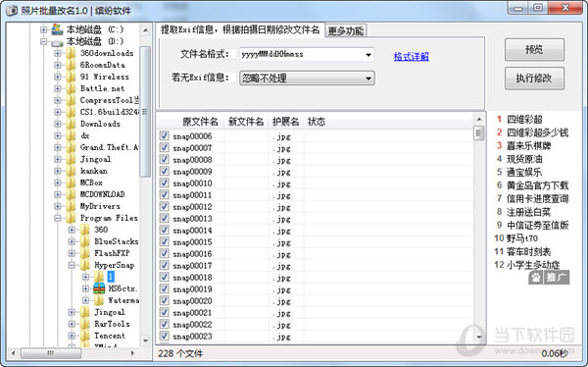The image size is (588, 367).
Task: Expand the 360downloads tree node
Action: [58, 53]
